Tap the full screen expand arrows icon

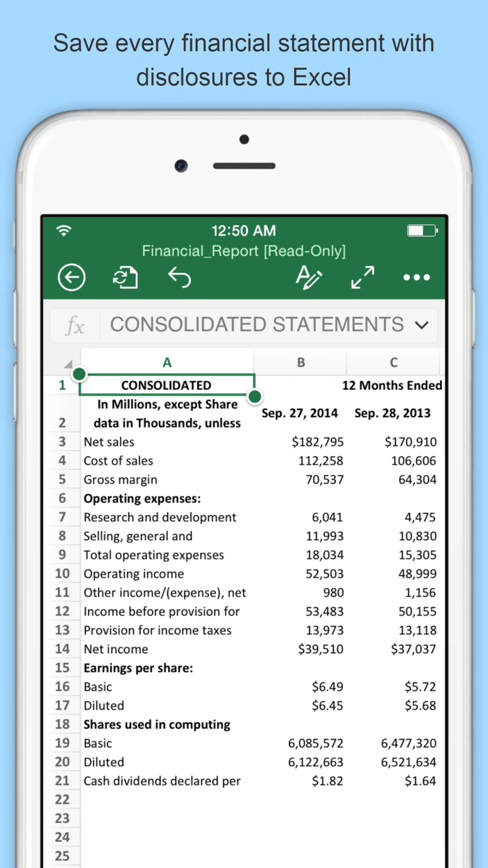(x=363, y=278)
